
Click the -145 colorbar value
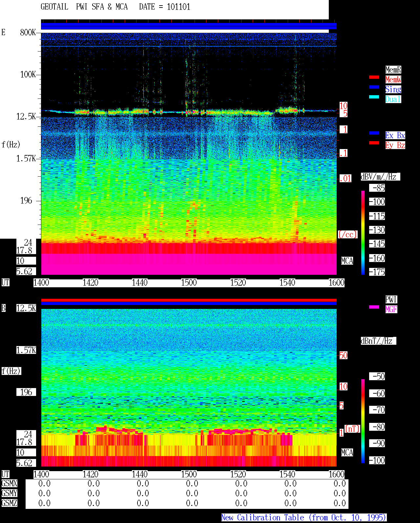[377, 244]
